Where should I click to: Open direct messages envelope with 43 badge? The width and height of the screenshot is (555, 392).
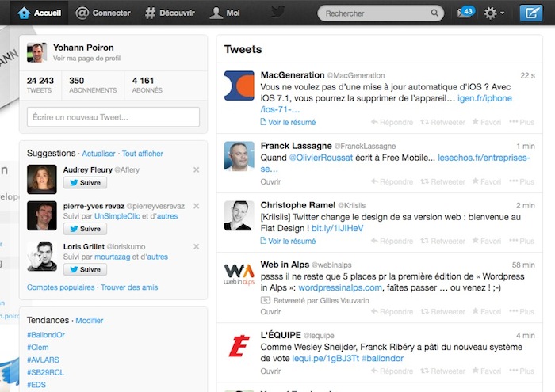(x=465, y=13)
